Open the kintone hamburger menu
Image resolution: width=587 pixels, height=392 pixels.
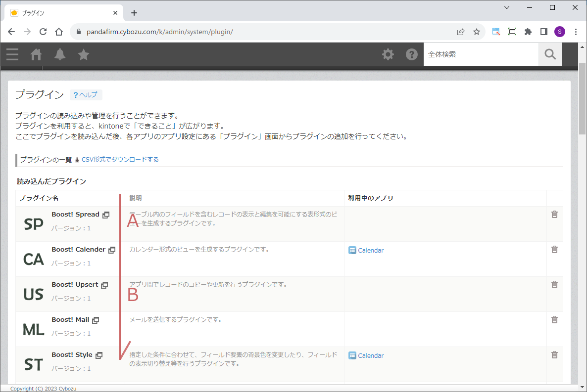click(x=12, y=54)
